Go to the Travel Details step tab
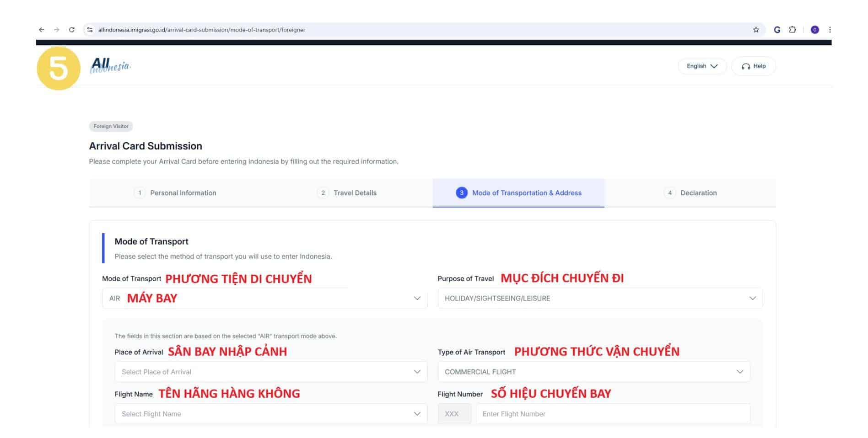The width and height of the screenshot is (868, 438). [347, 193]
